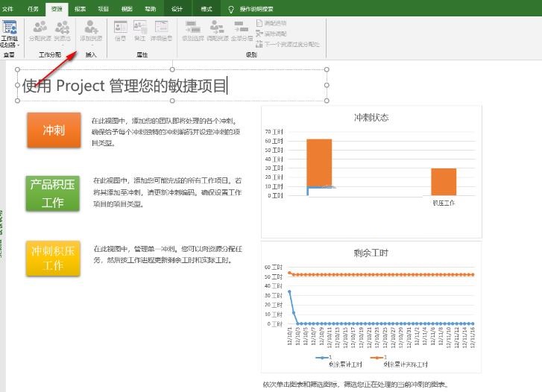Click the 添加资源 (Add Resources) icon
This screenshot has height=392, width=542.
click(92, 31)
